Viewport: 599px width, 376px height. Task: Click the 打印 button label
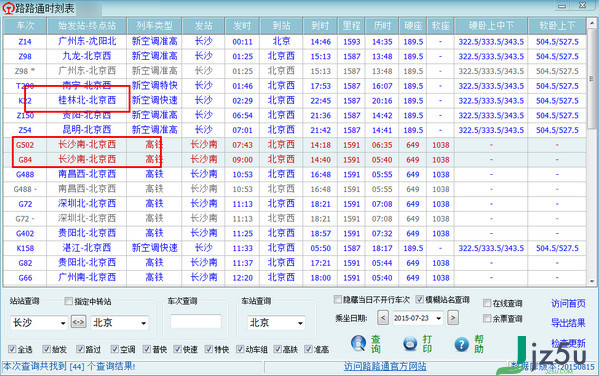pyautogui.click(x=427, y=344)
